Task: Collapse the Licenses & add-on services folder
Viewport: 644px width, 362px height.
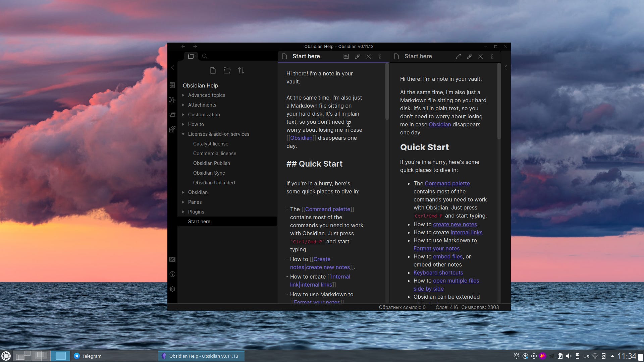Action: tap(183, 134)
